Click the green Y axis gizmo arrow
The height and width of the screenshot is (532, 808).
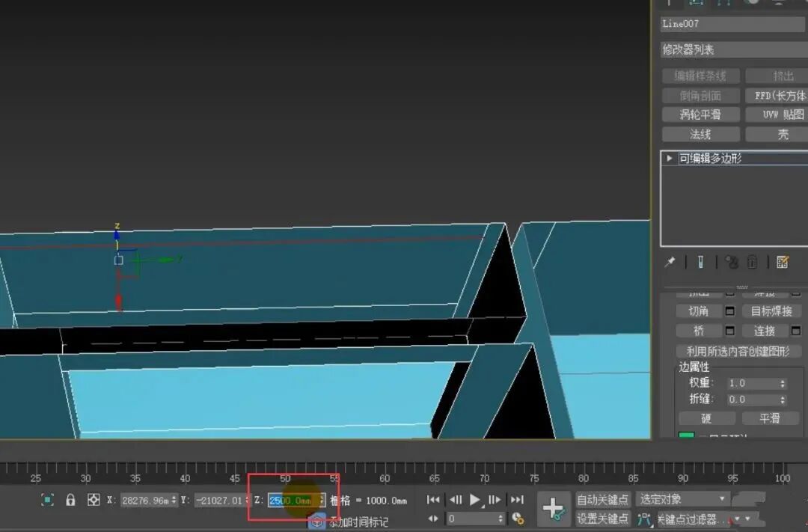click(x=167, y=260)
